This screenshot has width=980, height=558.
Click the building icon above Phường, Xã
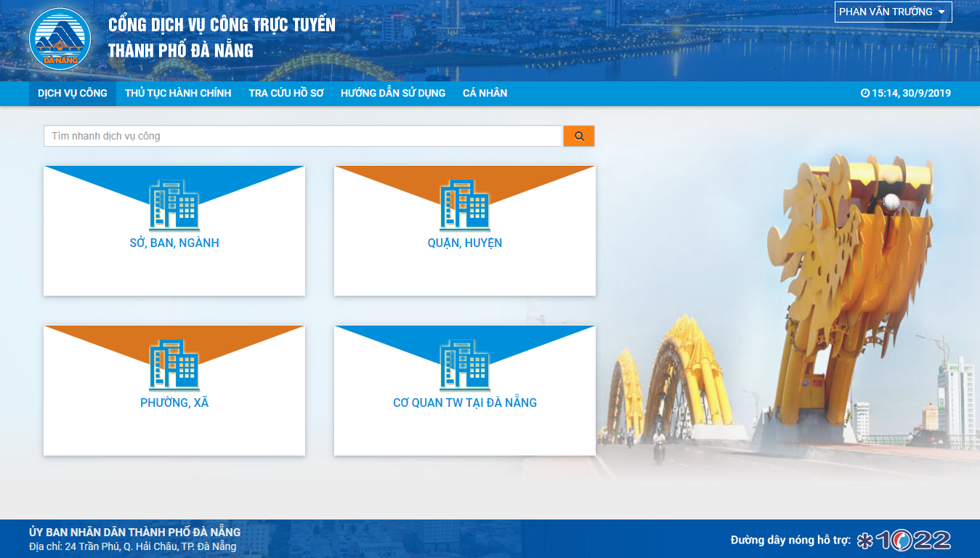[174, 365]
